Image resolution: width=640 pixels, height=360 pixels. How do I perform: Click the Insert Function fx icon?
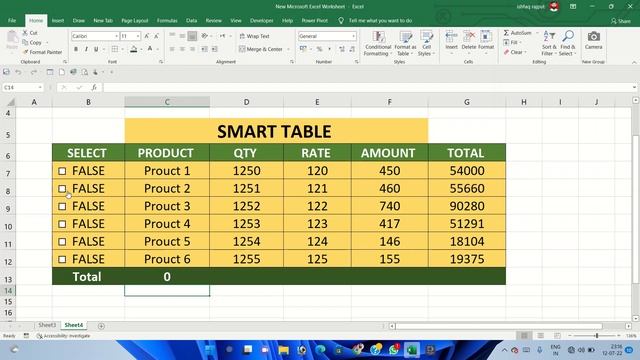(x=94, y=87)
